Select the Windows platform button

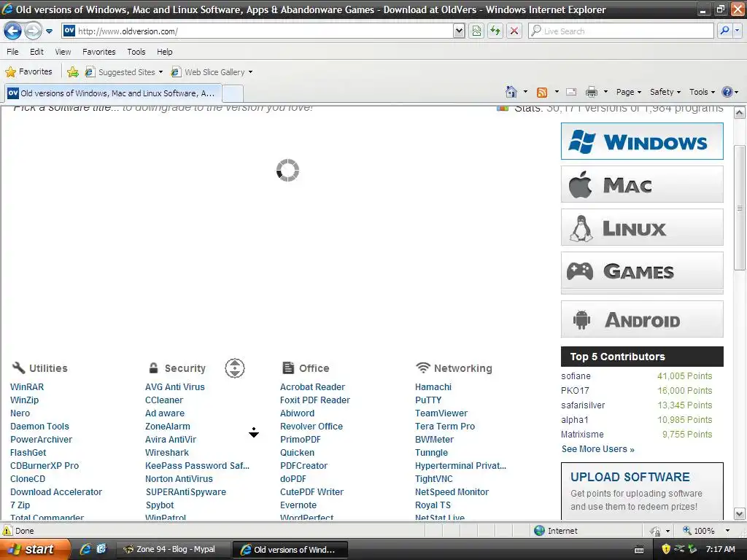[642, 141]
